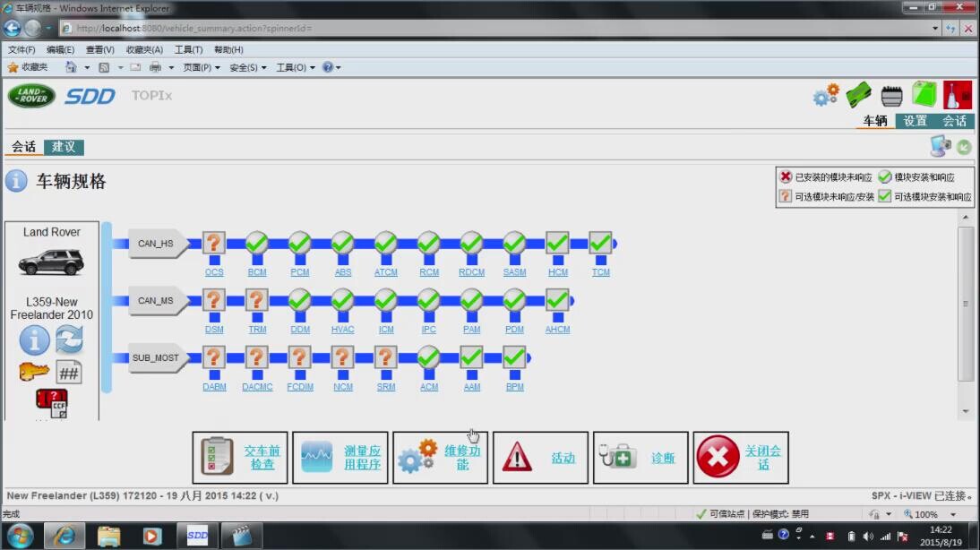Click the ECU chip icon
The height and width of the screenshot is (550, 980).
(x=892, y=96)
